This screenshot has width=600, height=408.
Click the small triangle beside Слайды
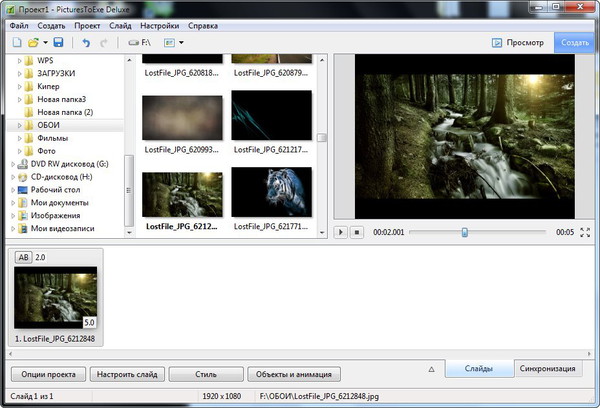click(x=431, y=369)
